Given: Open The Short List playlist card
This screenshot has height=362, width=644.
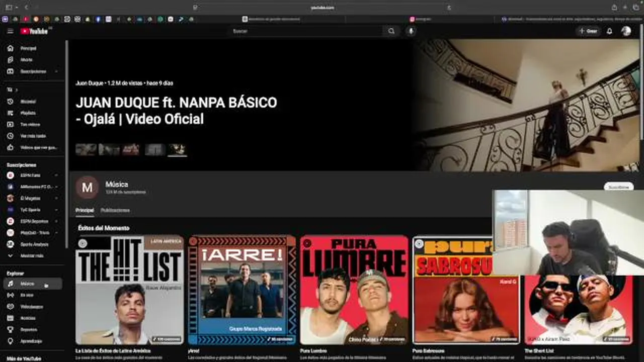Looking at the screenshot, I should [x=579, y=310].
